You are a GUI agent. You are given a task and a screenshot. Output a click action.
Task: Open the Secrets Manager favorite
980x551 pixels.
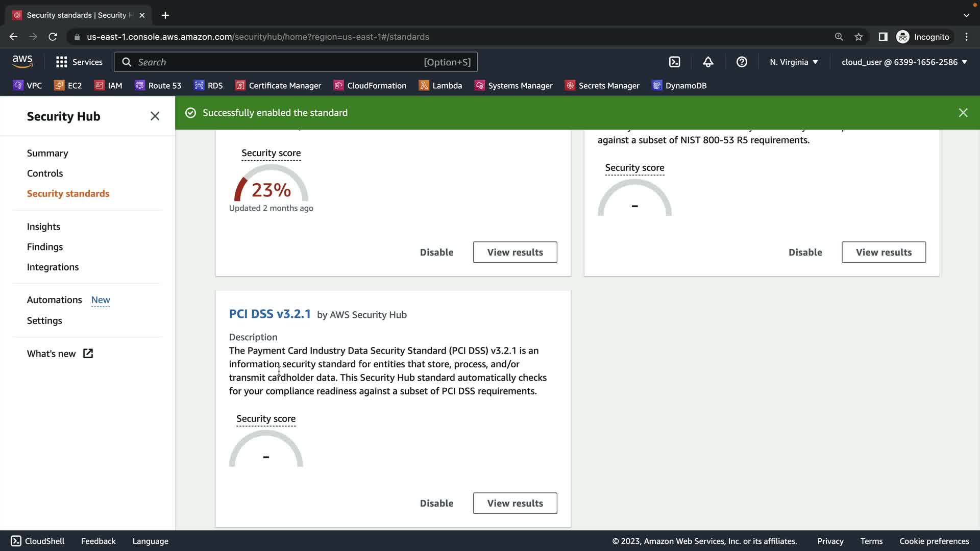602,86
